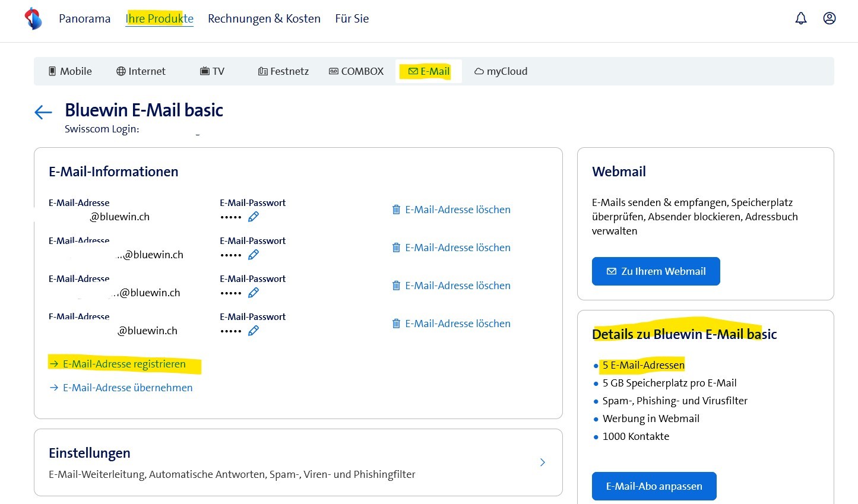
Task: Select the COMBOX tab
Action: pyautogui.click(x=356, y=71)
